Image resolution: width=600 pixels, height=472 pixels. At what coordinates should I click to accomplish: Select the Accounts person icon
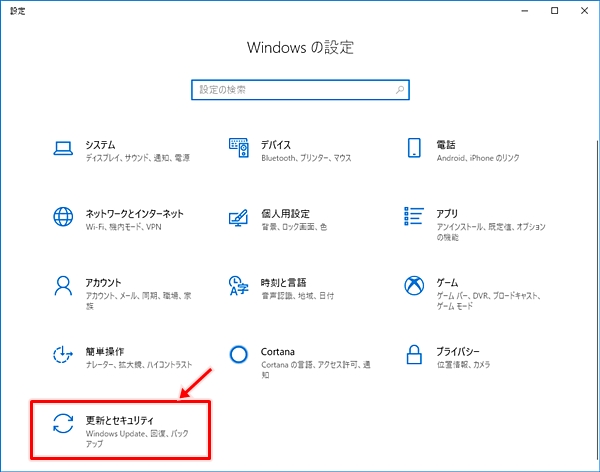tap(63, 287)
